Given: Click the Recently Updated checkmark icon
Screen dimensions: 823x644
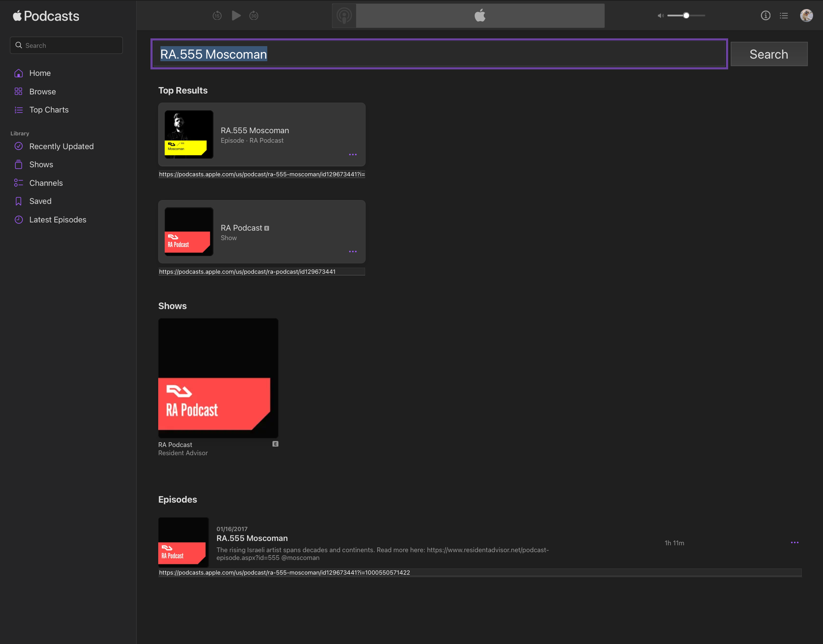Looking at the screenshot, I should pos(19,146).
